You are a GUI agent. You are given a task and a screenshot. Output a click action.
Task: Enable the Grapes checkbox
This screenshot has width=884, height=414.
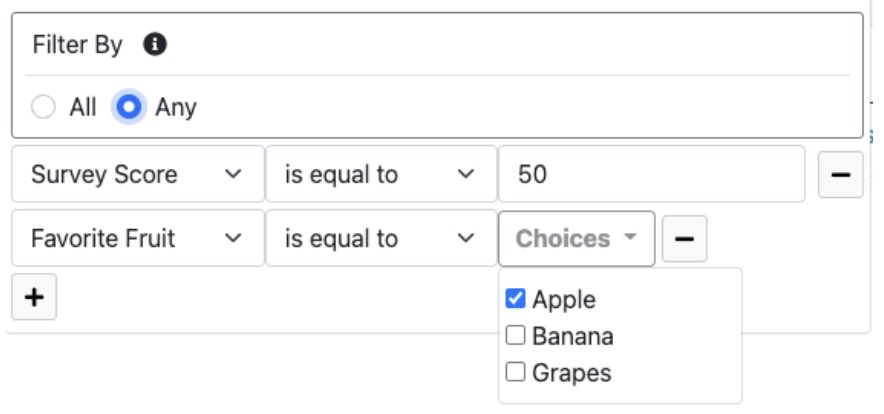click(516, 373)
